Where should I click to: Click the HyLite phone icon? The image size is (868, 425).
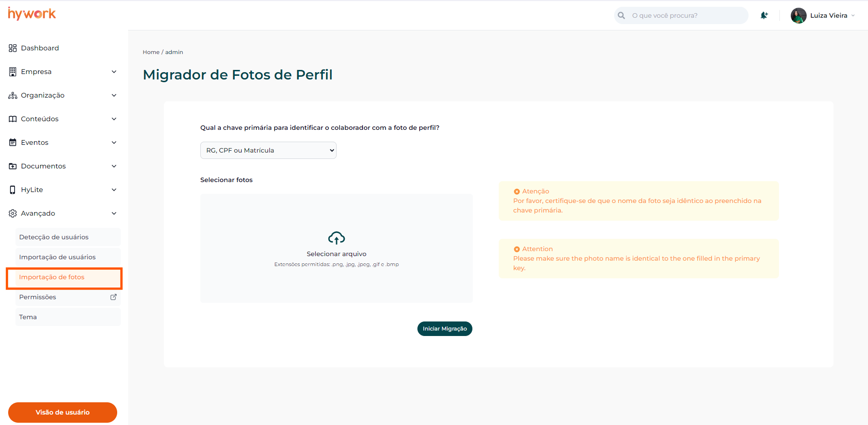(13, 190)
